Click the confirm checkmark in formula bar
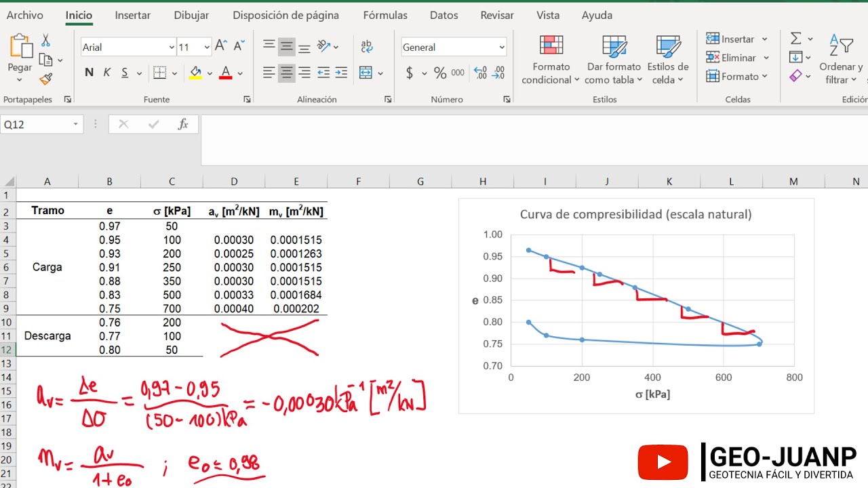The height and width of the screenshot is (488, 868). (153, 124)
